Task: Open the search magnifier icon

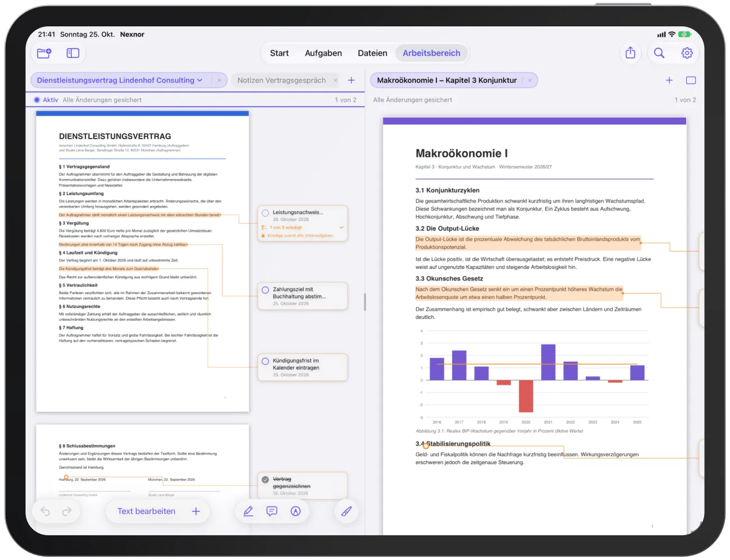Action: (x=659, y=53)
